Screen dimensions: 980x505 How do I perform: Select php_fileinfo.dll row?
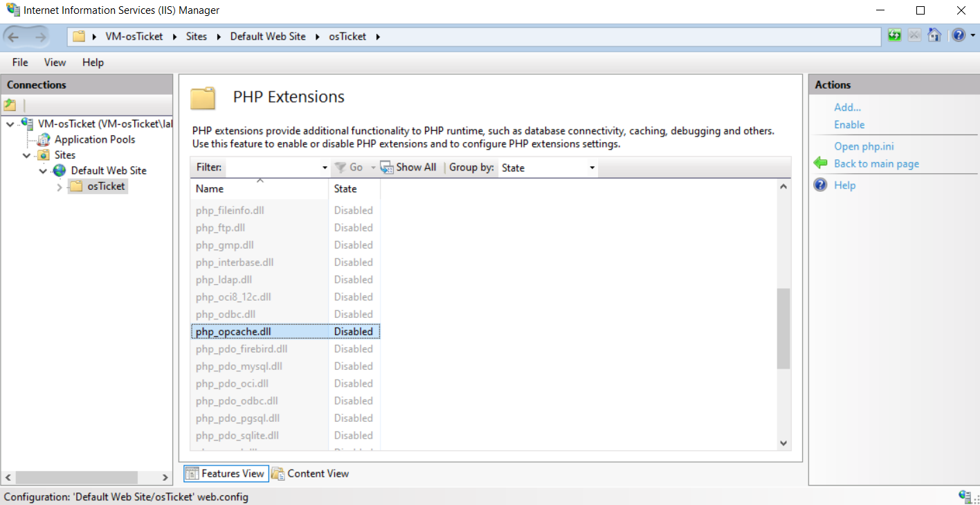(x=285, y=210)
